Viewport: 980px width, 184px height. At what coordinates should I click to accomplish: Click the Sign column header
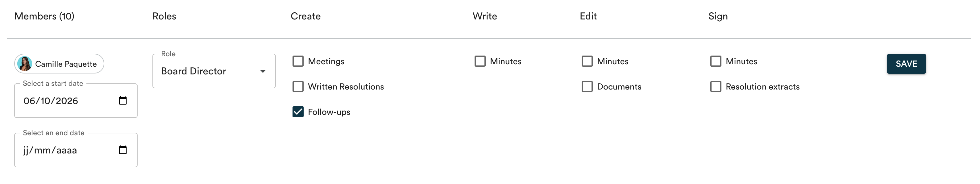718,16
